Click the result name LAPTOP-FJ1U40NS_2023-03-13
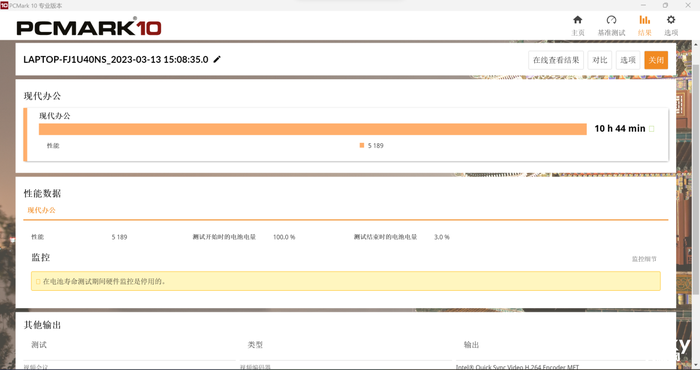700x370 pixels. coord(116,59)
